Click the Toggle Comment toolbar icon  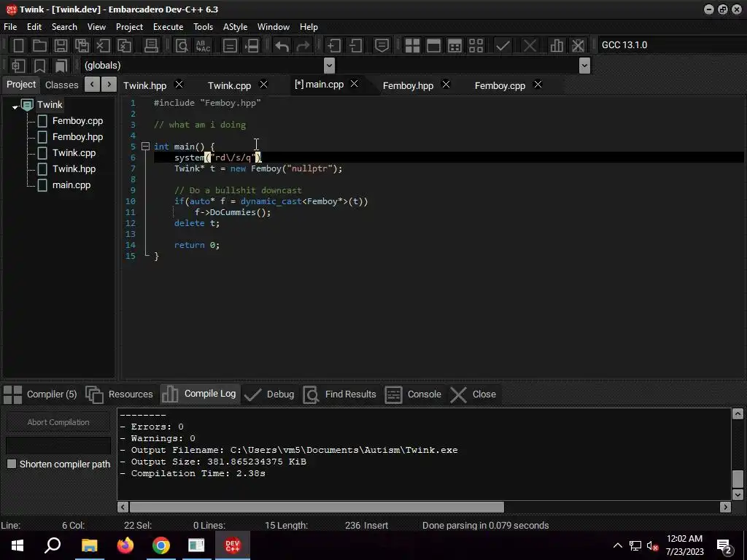point(382,46)
